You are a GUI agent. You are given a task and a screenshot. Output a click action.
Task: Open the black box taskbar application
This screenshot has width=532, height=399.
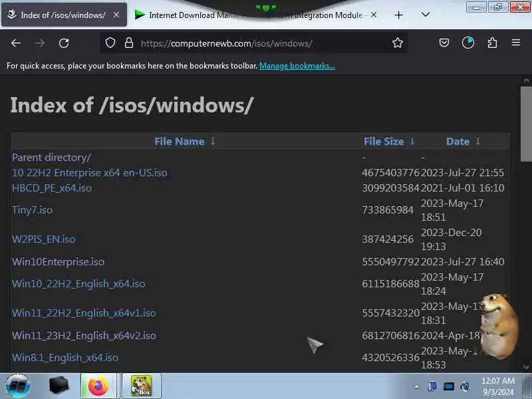[x=59, y=386]
